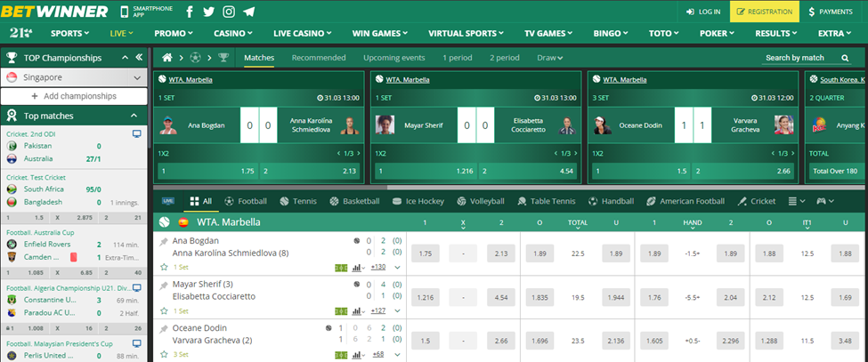Expand the Singapore championship dropdown

[x=137, y=78]
